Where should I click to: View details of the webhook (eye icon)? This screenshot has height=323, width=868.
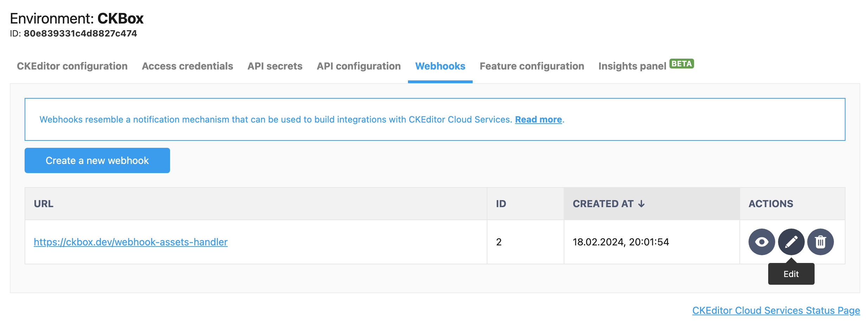point(762,242)
